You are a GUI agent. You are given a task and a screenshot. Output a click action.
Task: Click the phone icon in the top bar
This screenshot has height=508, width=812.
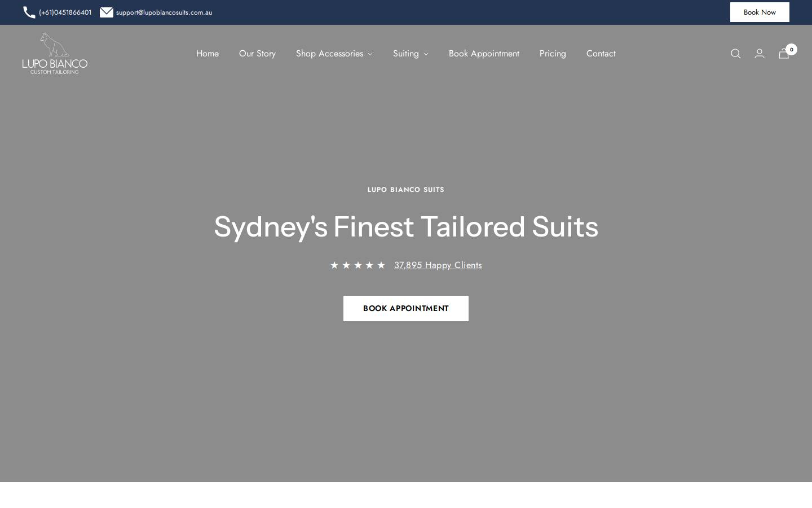click(x=29, y=12)
